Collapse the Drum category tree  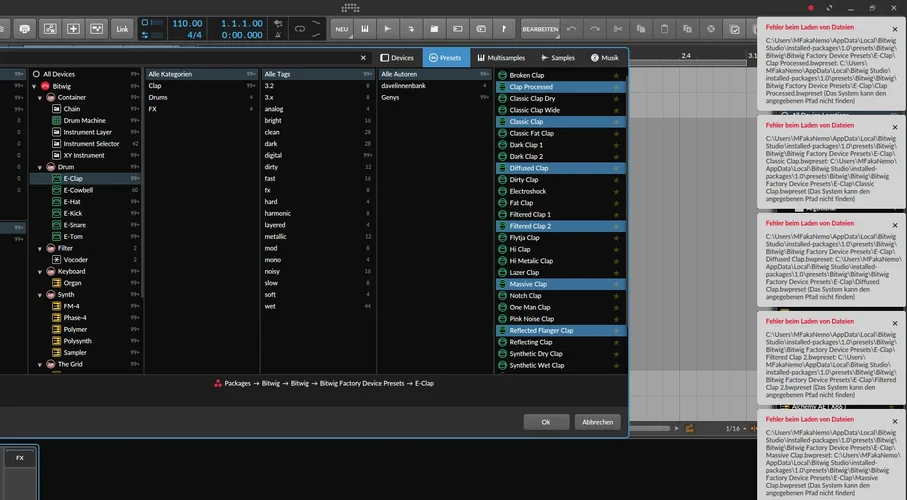pyautogui.click(x=39, y=167)
